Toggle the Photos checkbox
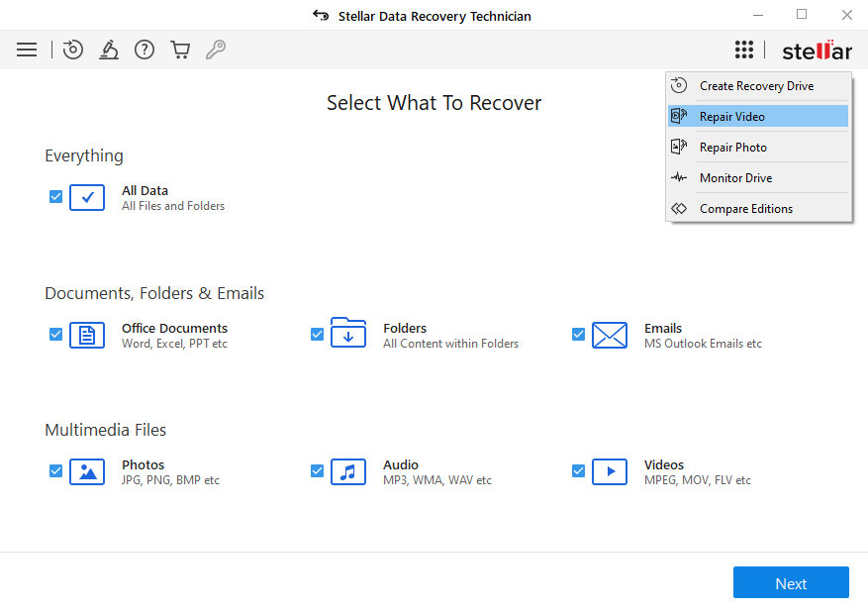The width and height of the screenshot is (868, 612). [x=56, y=471]
